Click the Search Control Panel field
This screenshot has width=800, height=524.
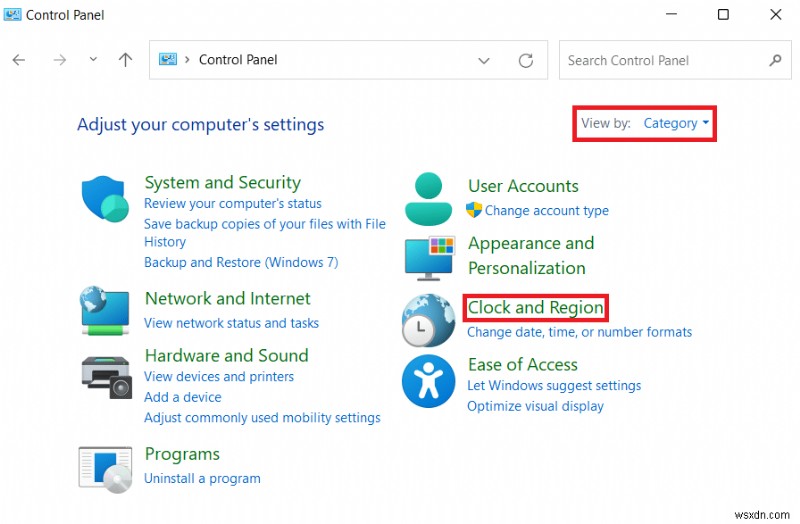pos(660,60)
